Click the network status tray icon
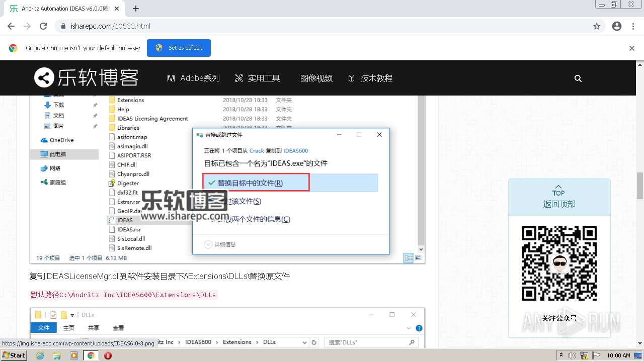Screen dimensions: 644x362 click(584, 355)
